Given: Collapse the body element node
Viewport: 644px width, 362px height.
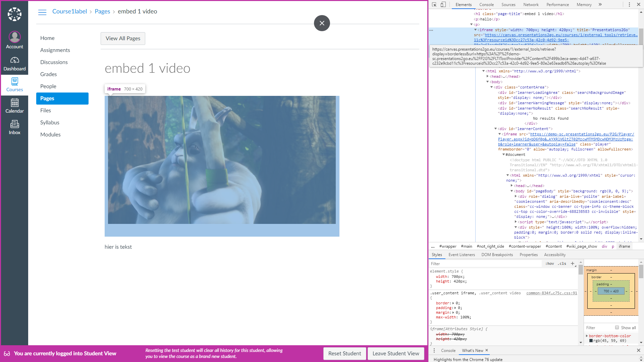Looking at the screenshot, I should [487, 82].
